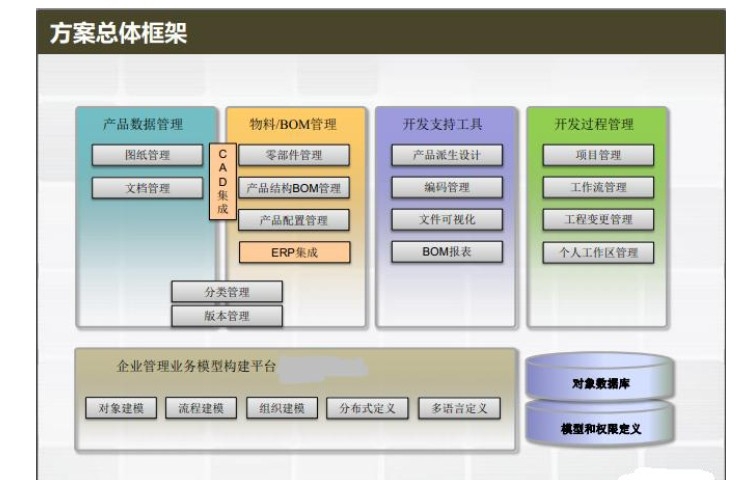Screen dimensions: 743x503
Task: Select the 文档管理 box
Action: click(147, 188)
